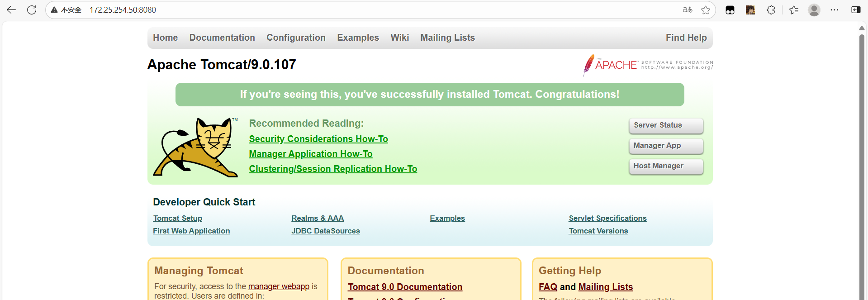Viewport: 868px width, 300px height.
Task: Open the Servlet Specifications link
Action: pos(607,218)
